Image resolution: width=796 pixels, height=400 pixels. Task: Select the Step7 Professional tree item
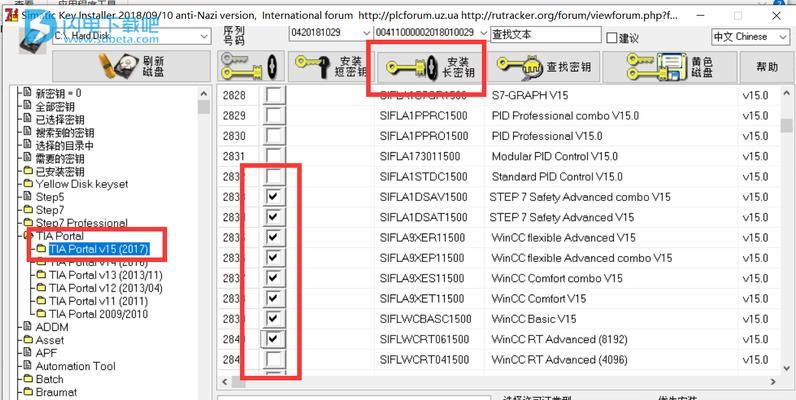[x=82, y=223]
